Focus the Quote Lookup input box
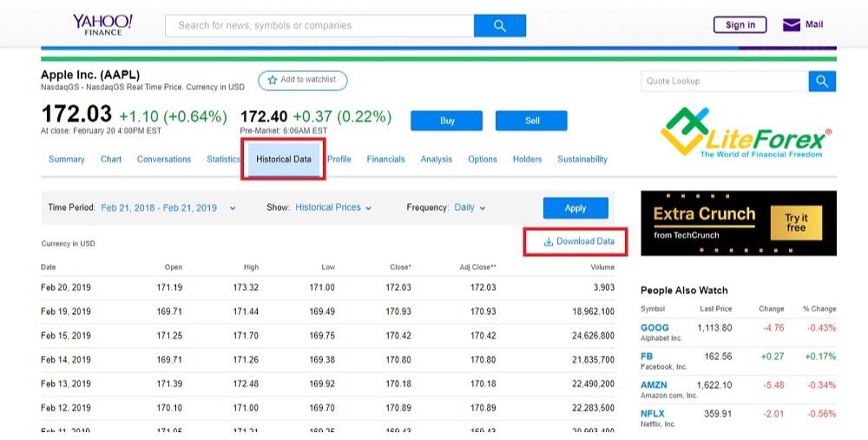This screenshot has height=440, width=868. pyautogui.click(x=725, y=82)
